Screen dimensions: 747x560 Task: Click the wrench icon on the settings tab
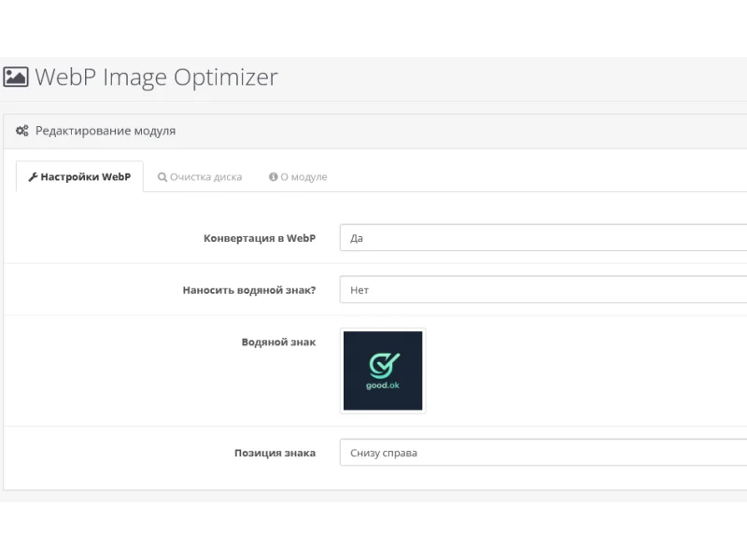(33, 177)
